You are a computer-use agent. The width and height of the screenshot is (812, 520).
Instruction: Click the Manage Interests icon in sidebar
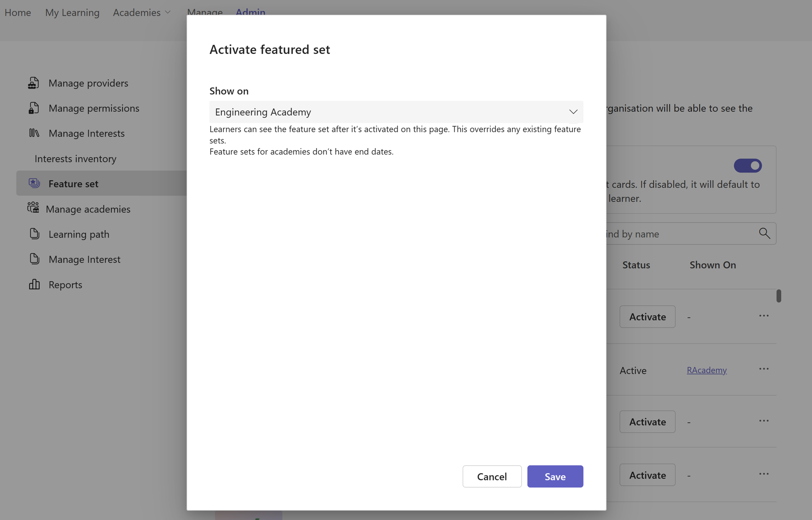coord(34,133)
